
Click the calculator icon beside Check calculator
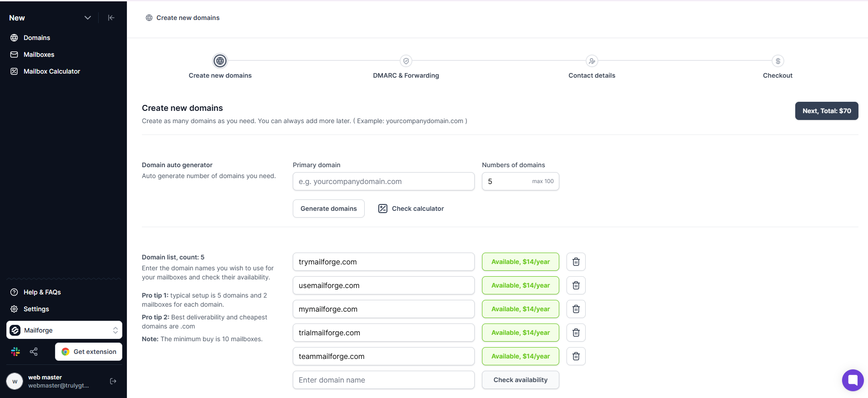(x=383, y=209)
